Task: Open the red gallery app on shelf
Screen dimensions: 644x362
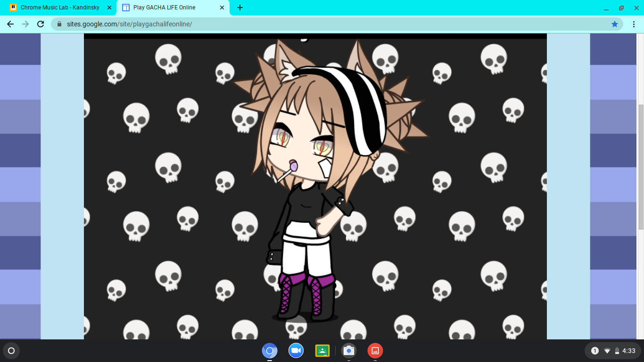Action: (375, 351)
